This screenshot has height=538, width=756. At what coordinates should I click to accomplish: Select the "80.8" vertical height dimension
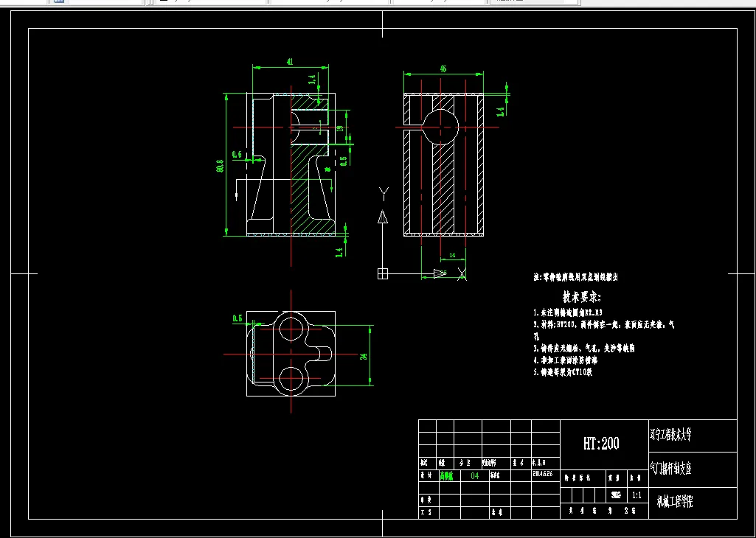point(220,166)
